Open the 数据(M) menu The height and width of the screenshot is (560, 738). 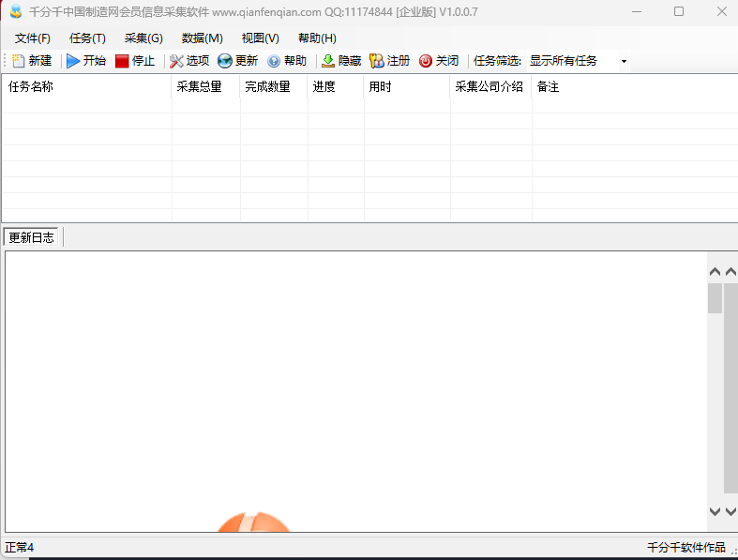coord(203,38)
